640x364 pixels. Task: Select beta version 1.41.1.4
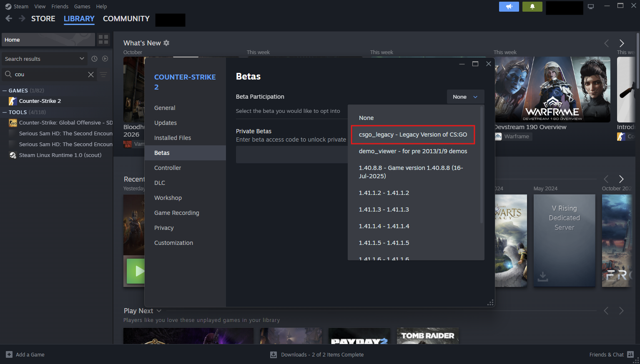pos(413,226)
